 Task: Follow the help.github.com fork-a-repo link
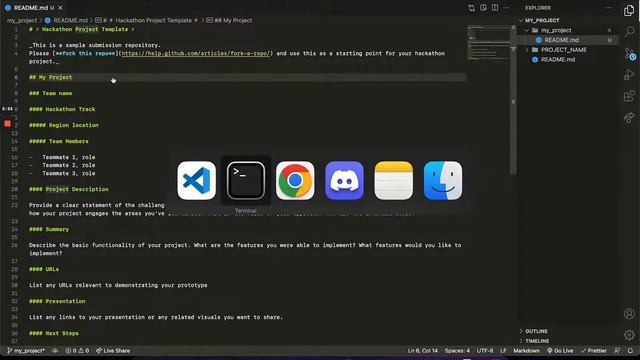tap(196, 53)
